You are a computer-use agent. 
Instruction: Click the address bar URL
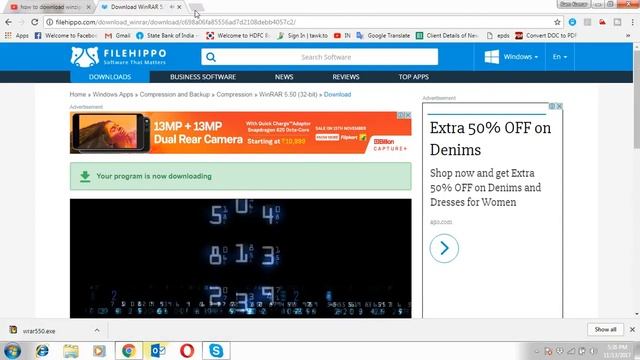tap(176, 22)
